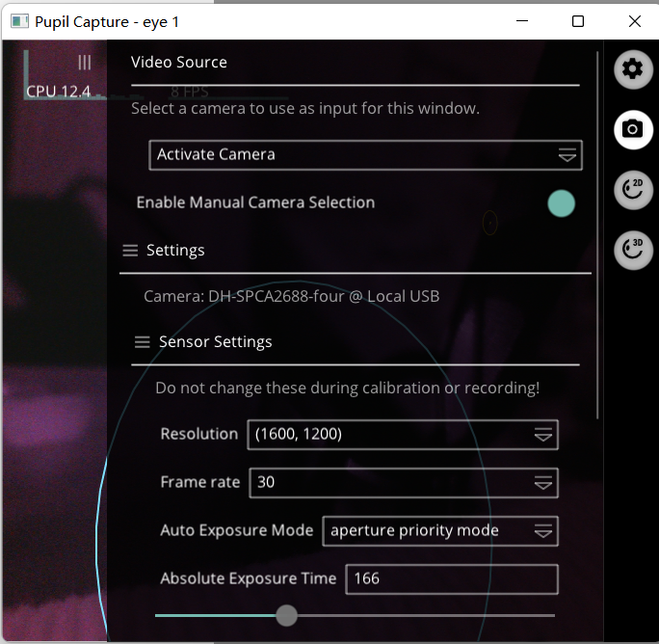Select the Video Source camera icon

click(x=633, y=129)
